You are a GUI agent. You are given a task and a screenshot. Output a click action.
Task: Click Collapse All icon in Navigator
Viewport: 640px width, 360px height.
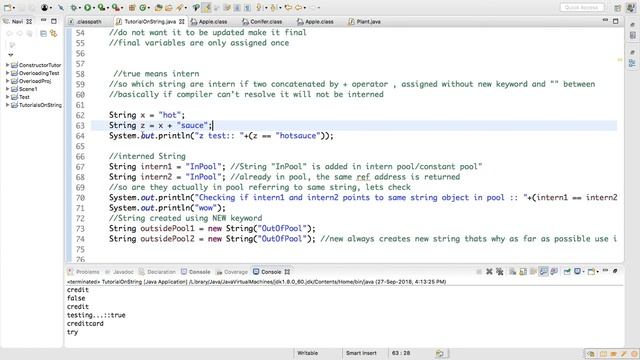[x=43, y=34]
